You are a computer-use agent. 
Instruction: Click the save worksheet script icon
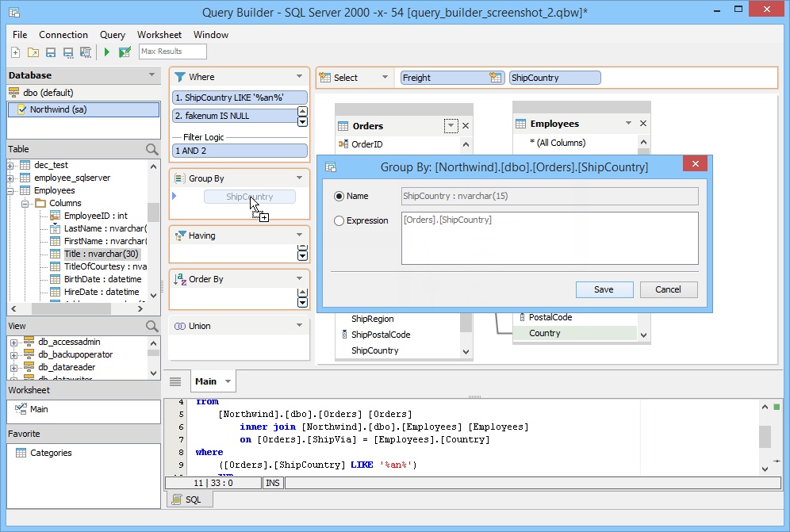(x=86, y=52)
